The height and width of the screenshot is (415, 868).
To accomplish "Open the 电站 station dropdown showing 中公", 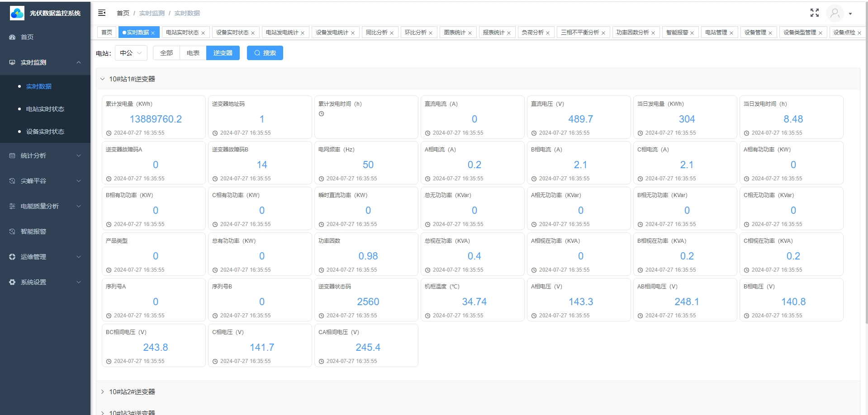I will pos(131,53).
